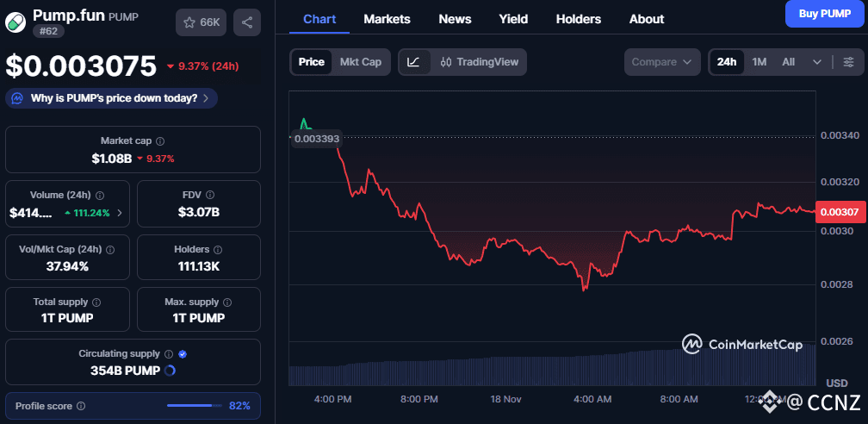This screenshot has width=868, height=424.
Task: Click the Profile score progress bar
Action: coord(195,406)
